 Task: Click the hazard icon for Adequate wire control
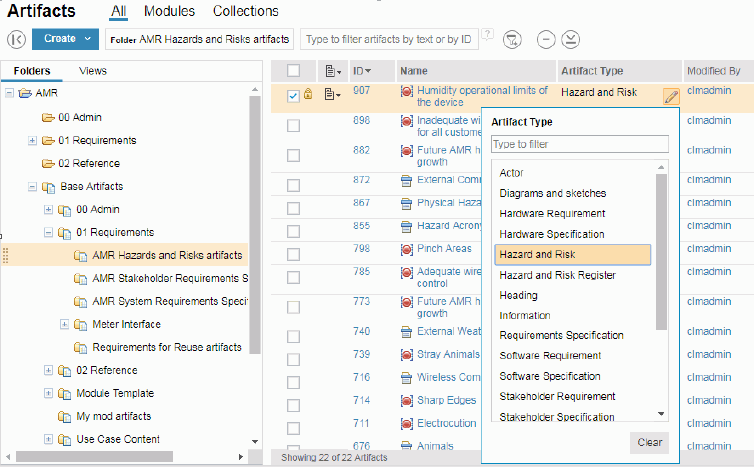[407, 273]
